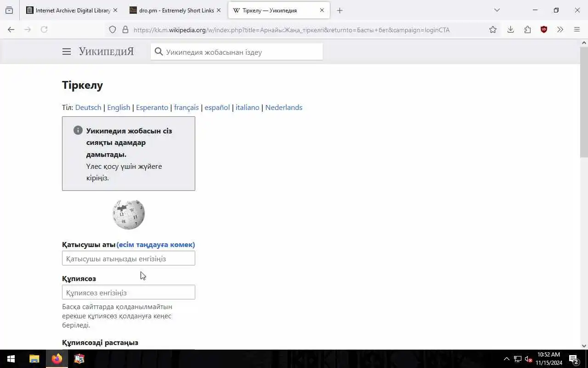Open Firefox tab overview icon
Image resolution: width=588 pixels, height=368 pixels.
(x=9, y=10)
